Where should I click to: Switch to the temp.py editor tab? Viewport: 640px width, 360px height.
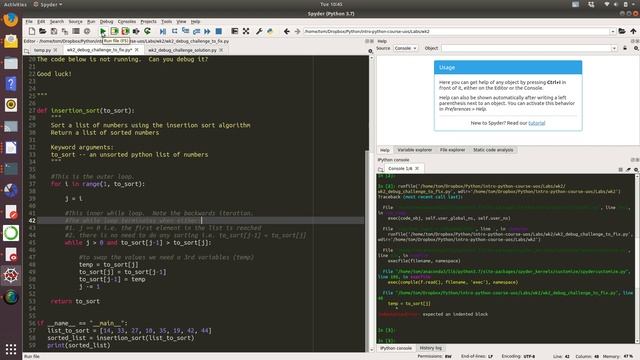coord(42,50)
